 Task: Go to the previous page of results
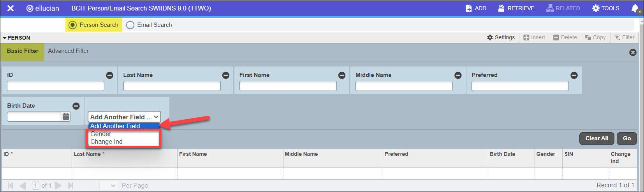(23, 186)
